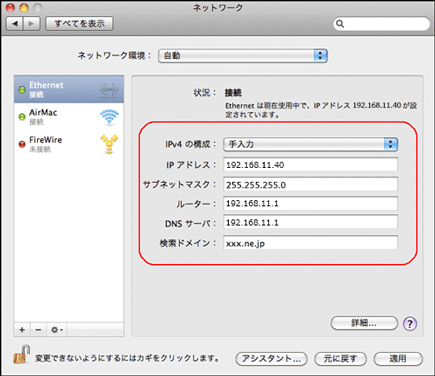The height and width of the screenshot is (376, 435).
Task: Click the back navigation arrow
Action: (15, 24)
